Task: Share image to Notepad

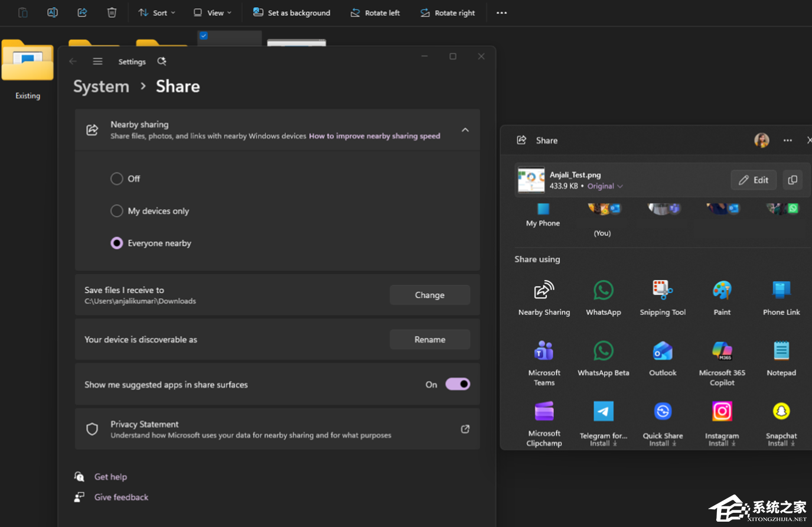Action: pyautogui.click(x=781, y=359)
